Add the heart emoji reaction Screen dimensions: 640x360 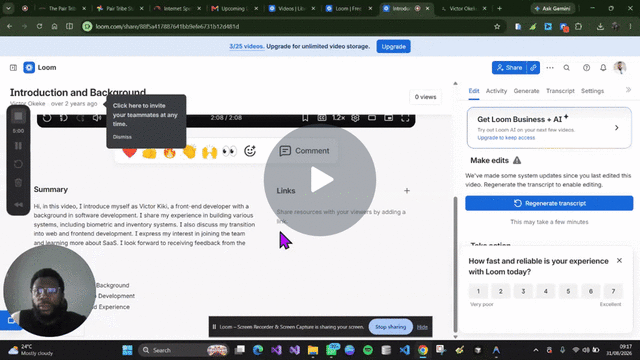click(129, 152)
